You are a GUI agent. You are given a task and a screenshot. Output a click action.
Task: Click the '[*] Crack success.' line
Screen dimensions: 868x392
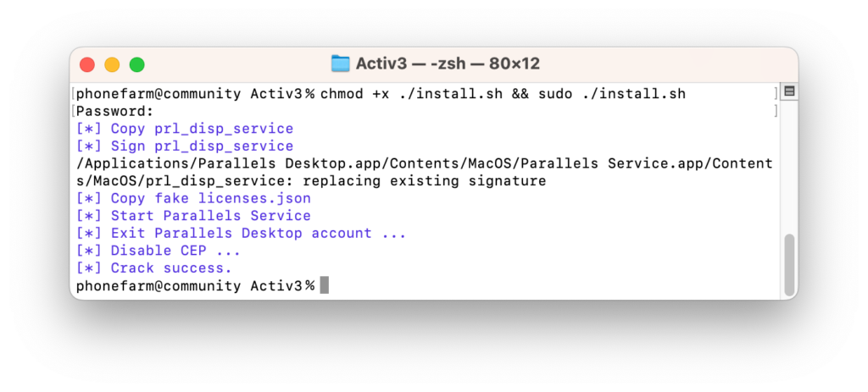(154, 268)
